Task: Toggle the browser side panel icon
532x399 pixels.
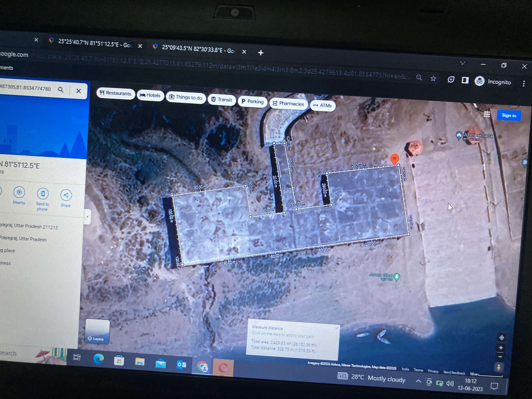Action: 465,80
